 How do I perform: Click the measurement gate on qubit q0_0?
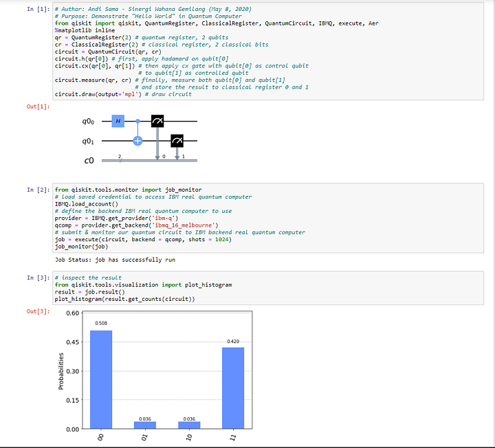[x=157, y=121]
